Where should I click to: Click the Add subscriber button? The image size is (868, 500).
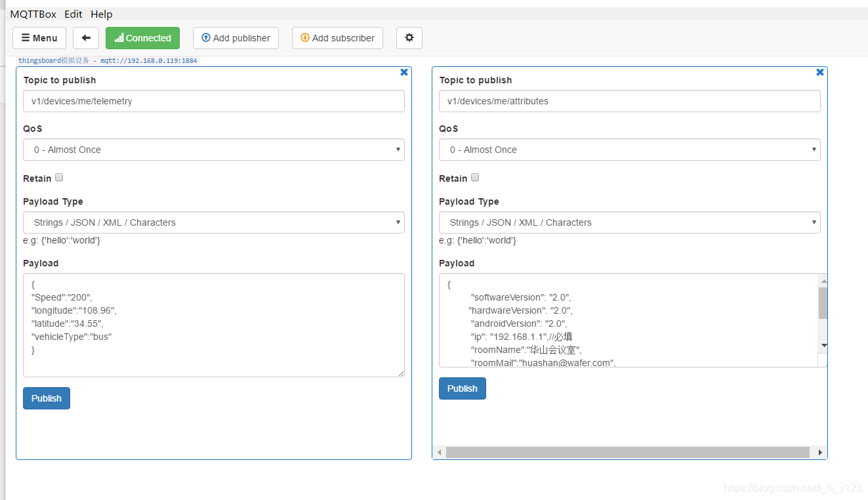pyautogui.click(x=337, y=38)
